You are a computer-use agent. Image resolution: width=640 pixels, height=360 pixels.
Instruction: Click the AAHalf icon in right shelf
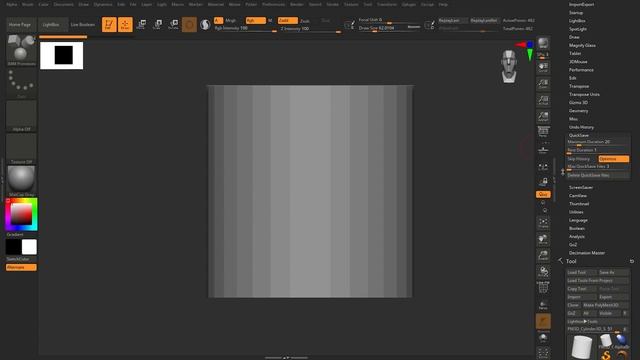(543, 117)
